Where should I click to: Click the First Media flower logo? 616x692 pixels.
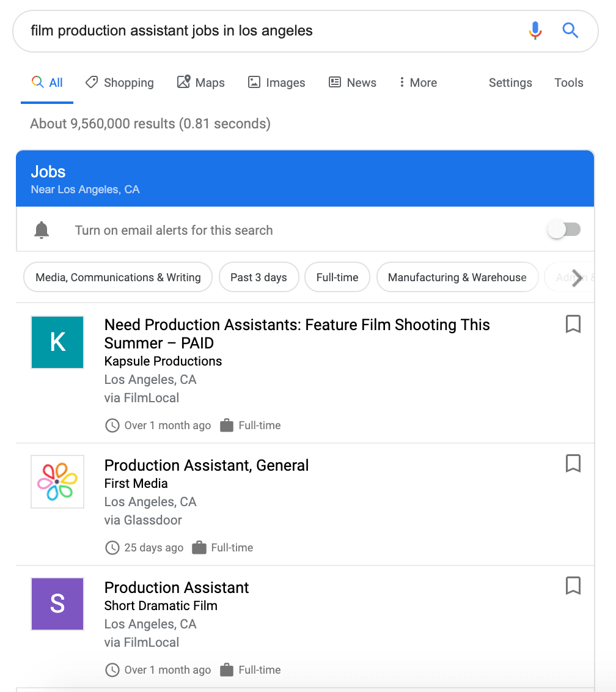point(57,482)
